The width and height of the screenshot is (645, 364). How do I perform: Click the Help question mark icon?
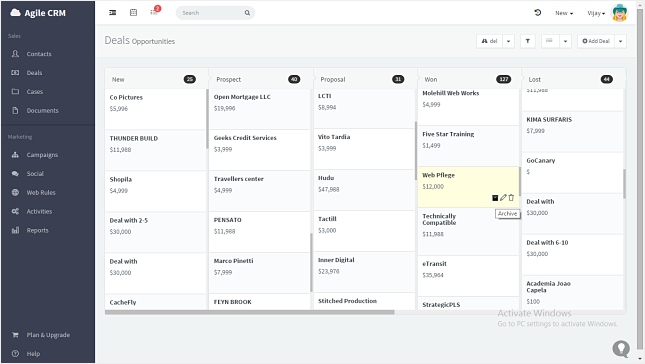click(15, 354)
